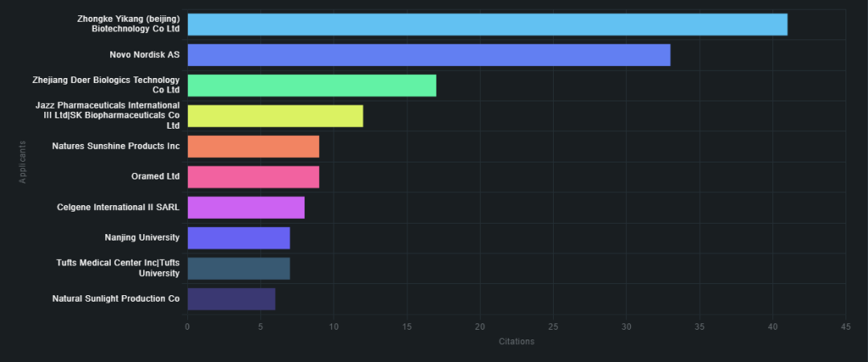Click the 'Nanjing University' label
Image resolution: width=868 pixels, height=362 pixels.
141,238
